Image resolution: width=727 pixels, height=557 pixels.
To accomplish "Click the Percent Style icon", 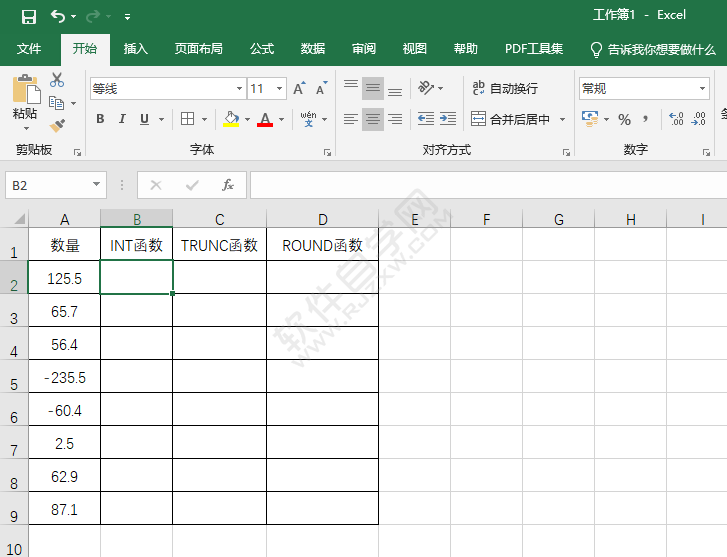I will click(624, 119).
